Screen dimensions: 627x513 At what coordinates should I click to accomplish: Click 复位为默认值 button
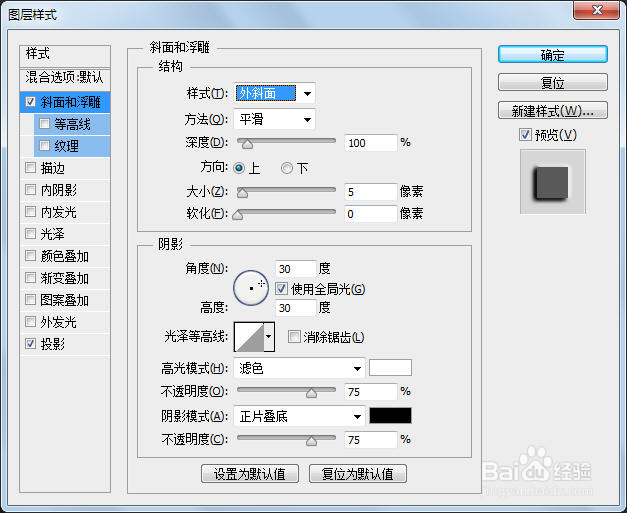pos(358,474)
